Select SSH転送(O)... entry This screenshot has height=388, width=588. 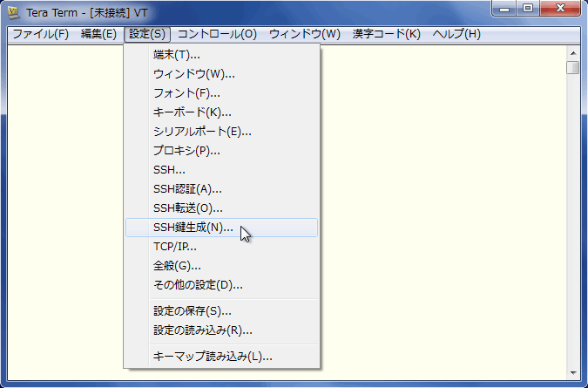coord(221,208)
